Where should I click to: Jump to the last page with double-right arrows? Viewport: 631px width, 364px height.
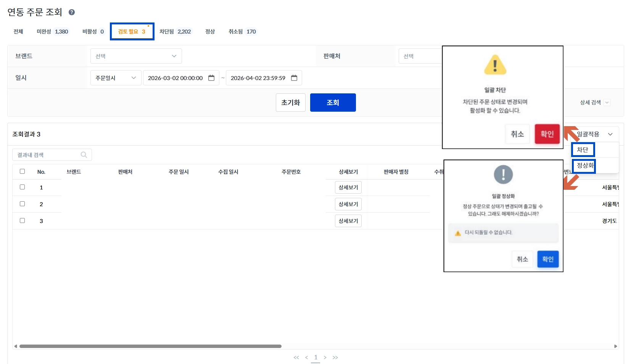(x=335, y=358)
